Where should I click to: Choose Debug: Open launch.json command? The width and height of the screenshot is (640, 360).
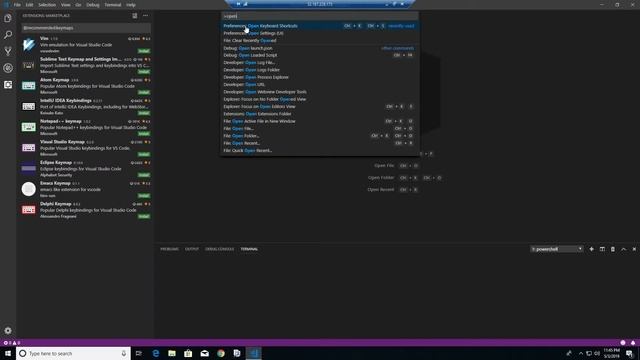click(x=320, y=48)
